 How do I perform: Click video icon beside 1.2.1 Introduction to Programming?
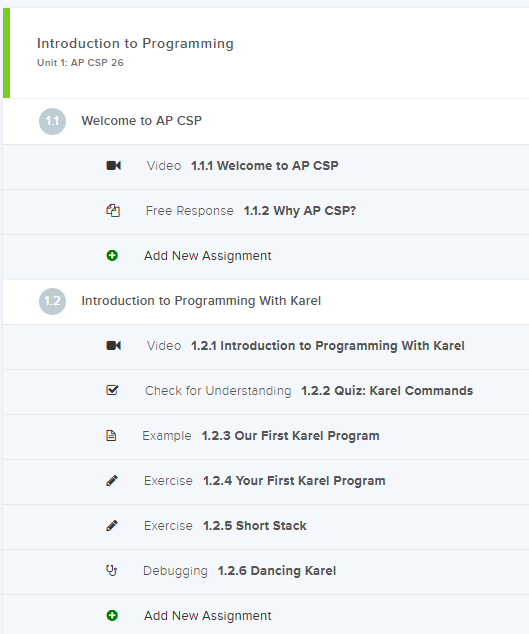coord(114,346)
